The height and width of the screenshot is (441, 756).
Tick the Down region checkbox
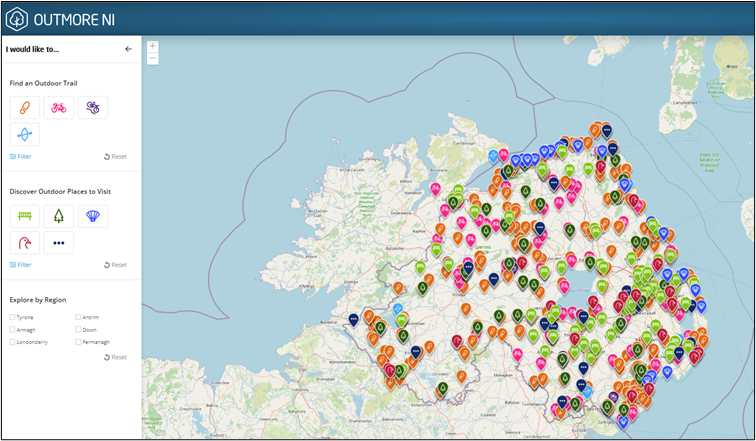point(78,330)
